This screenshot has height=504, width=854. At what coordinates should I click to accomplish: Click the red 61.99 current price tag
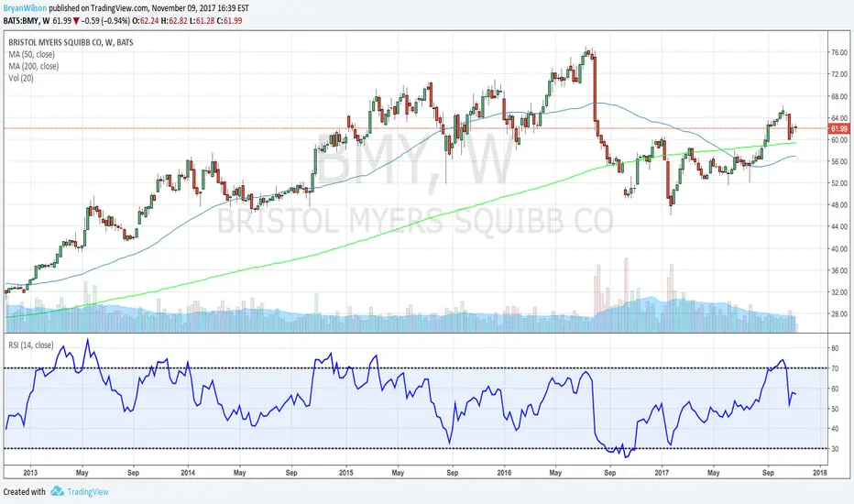click(838, 129)
